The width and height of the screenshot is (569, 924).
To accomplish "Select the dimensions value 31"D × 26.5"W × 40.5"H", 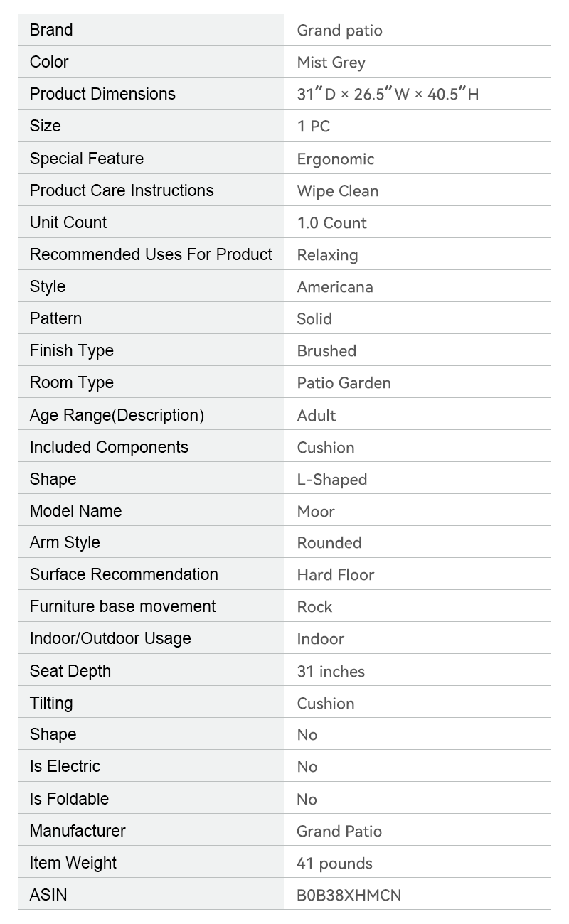I will tap(388, 95).
